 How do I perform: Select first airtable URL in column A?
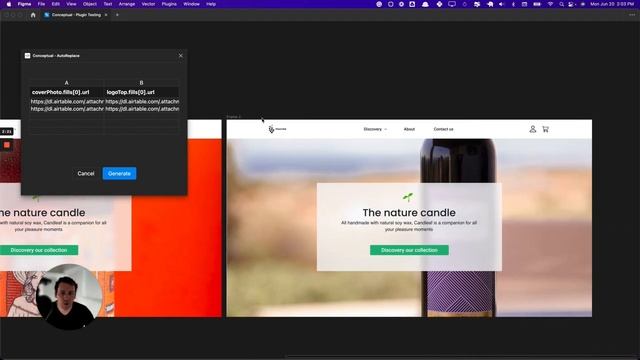point(67,102)
